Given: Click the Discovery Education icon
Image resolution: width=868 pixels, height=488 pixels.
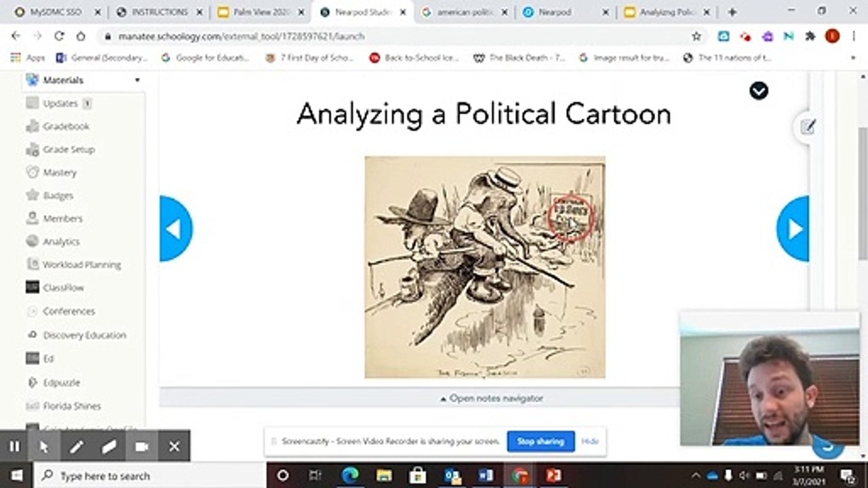Looking at the screenshot, I should 33,335.
